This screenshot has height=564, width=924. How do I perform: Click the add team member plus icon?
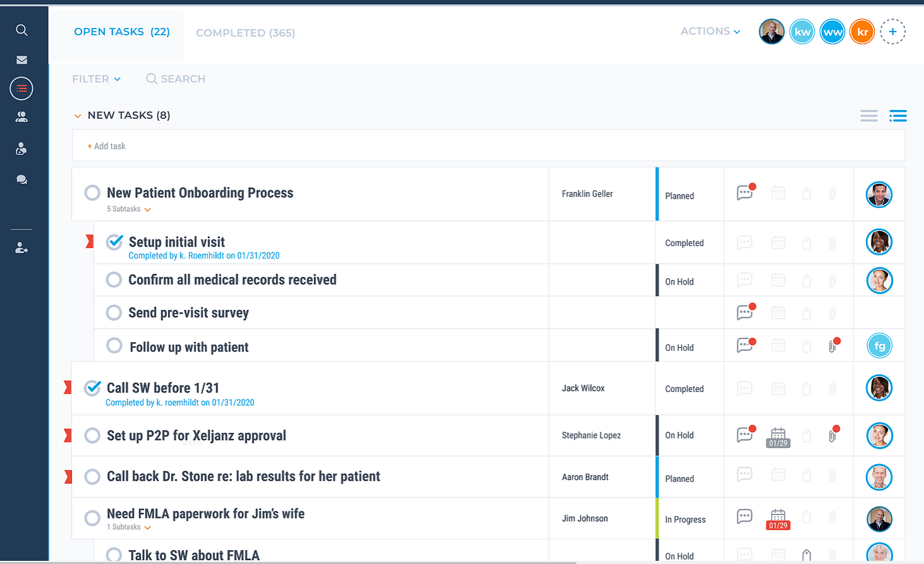[x=892, y=32]
